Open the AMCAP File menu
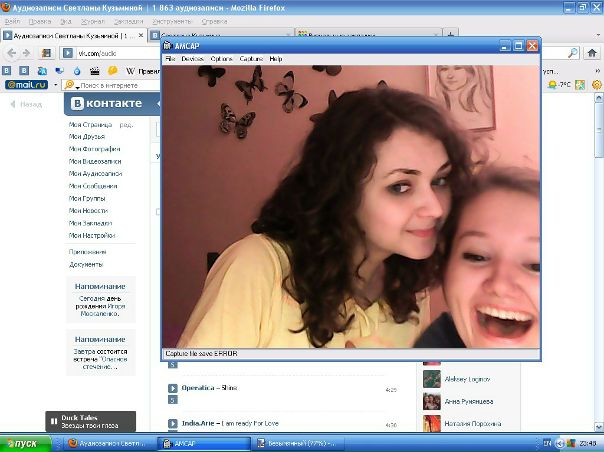The width and height of the screenshot is (604, 452). [x=169, y=59]
